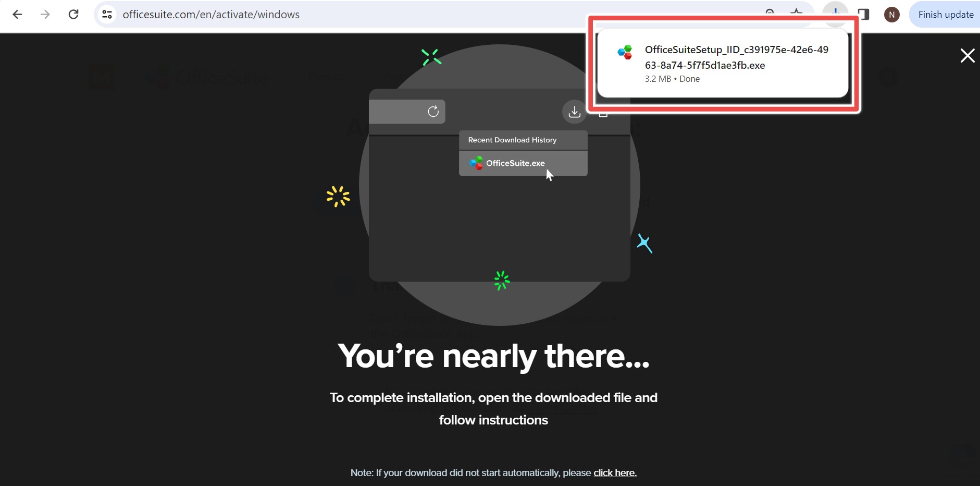Click the Finish update button

(x=945, y=15)
